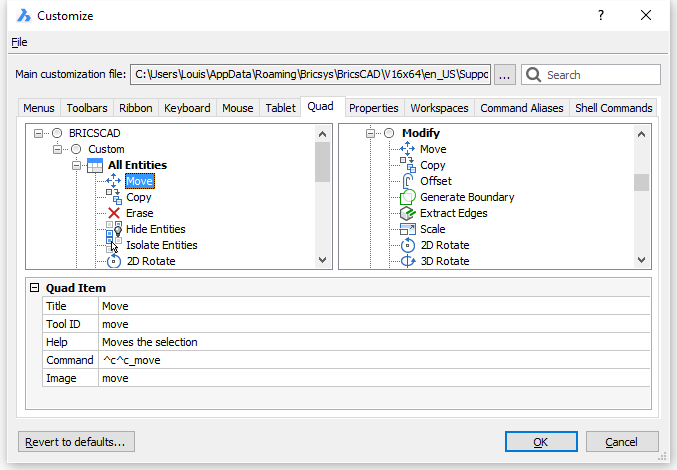This screenshot has height=470, width=677.
Task: Click the help question mark button
Action: [x=601, y=16]
